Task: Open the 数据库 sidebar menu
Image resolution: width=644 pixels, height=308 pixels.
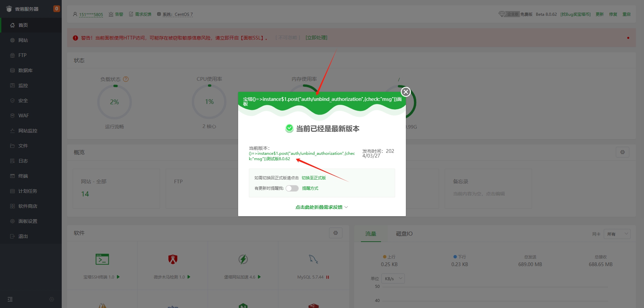Action: tap(31, 70)
